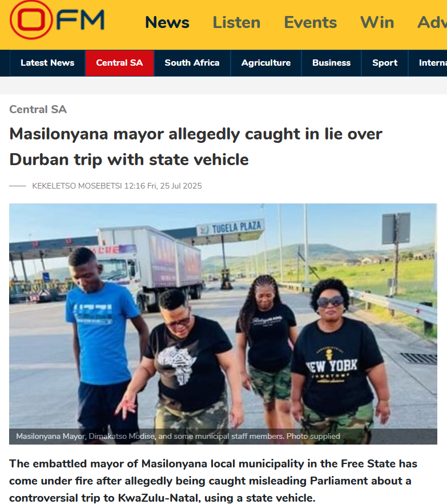Image resolution: width=447 pixels, height=504 pixels.
Task: Open the News menu
Action: click(167, 22)
